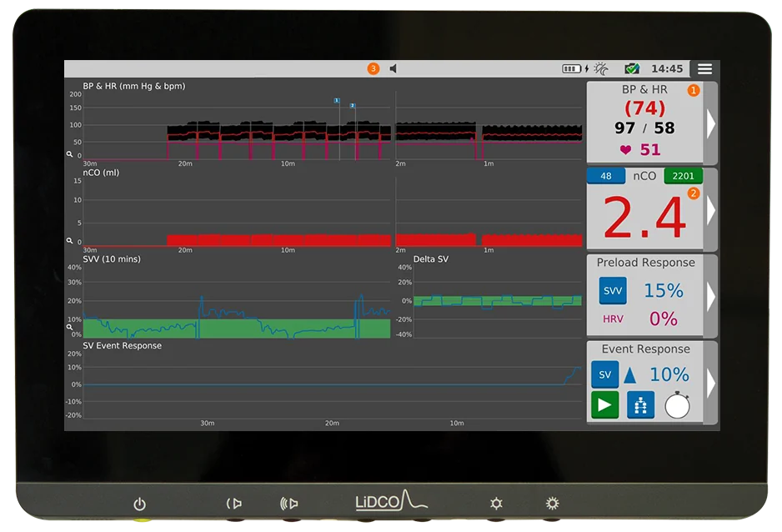Screen dimensions: 782x532
Task: Click the heart rate value 51
Action: [x=649, y=149]
